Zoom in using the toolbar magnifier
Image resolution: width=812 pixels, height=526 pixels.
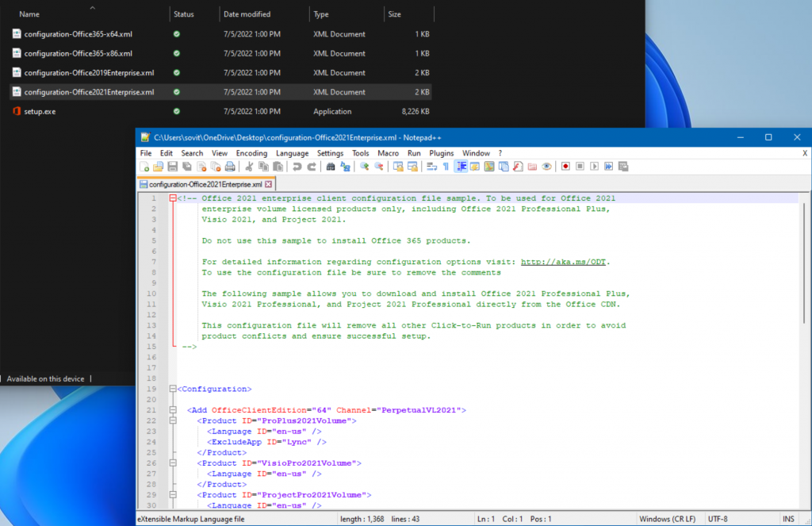364,167
